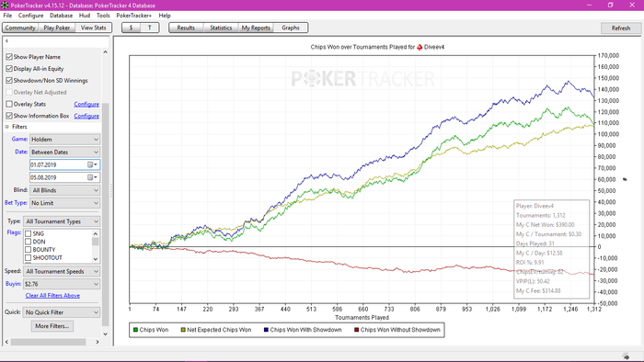Disable Showdown/Non SD Winnings checkbox
This screenshot has height=362, width=644.
tap(9, 80)
